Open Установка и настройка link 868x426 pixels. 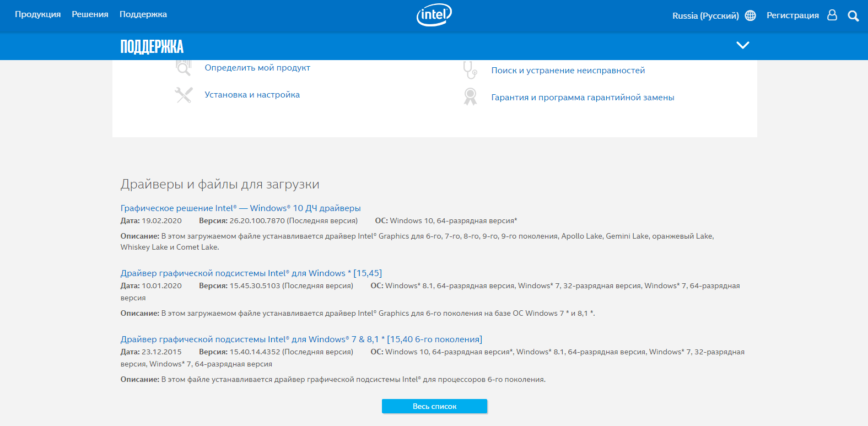252,95
